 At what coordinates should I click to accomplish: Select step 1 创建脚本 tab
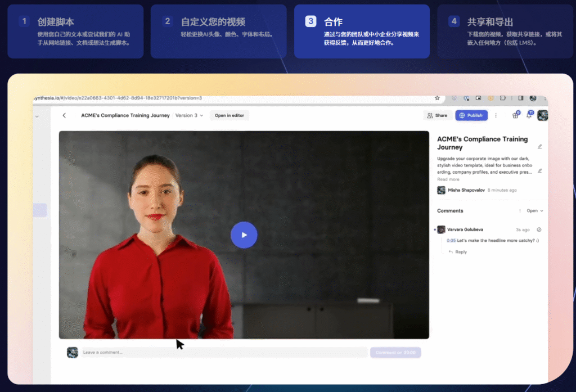coord(75,31)
